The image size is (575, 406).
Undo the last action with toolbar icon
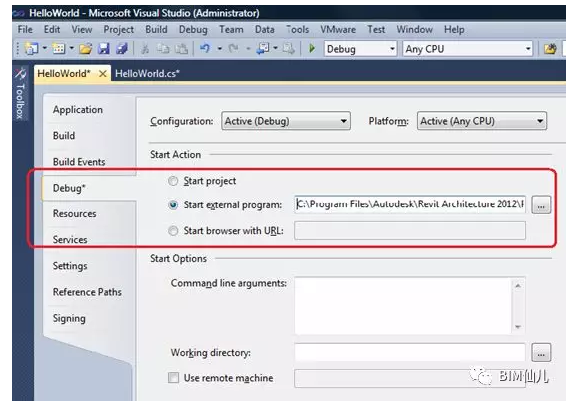[x=205, y=48]
